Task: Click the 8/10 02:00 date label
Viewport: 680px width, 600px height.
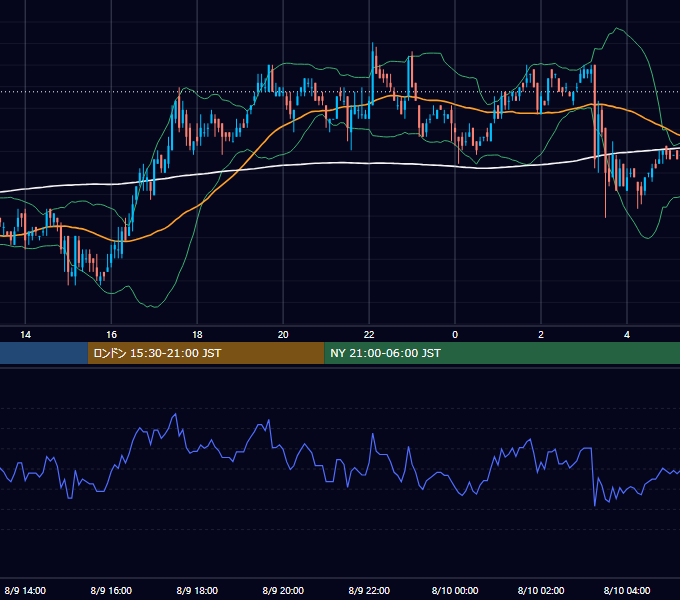Action: coord(541,590)
